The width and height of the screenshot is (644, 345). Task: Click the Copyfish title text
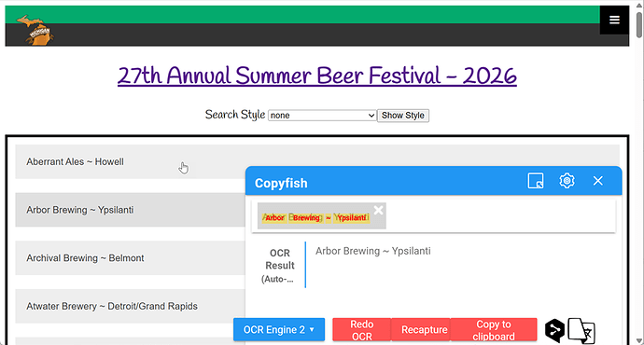281,183
